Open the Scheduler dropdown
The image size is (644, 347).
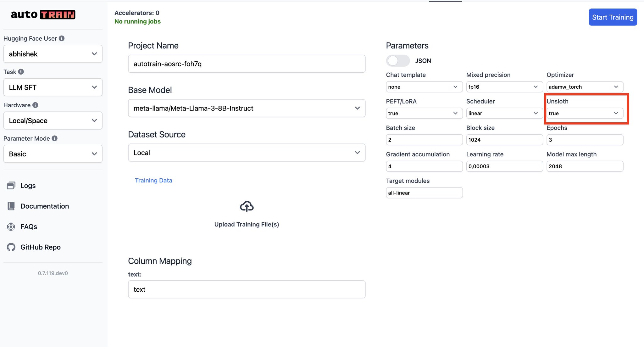(504, 113)
